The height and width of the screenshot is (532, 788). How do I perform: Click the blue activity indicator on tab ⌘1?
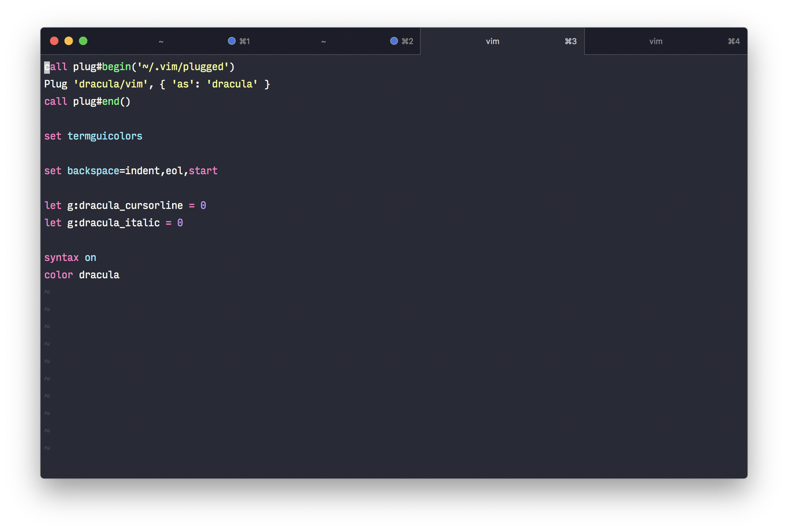pyautogui.click(x=232, y=41)
